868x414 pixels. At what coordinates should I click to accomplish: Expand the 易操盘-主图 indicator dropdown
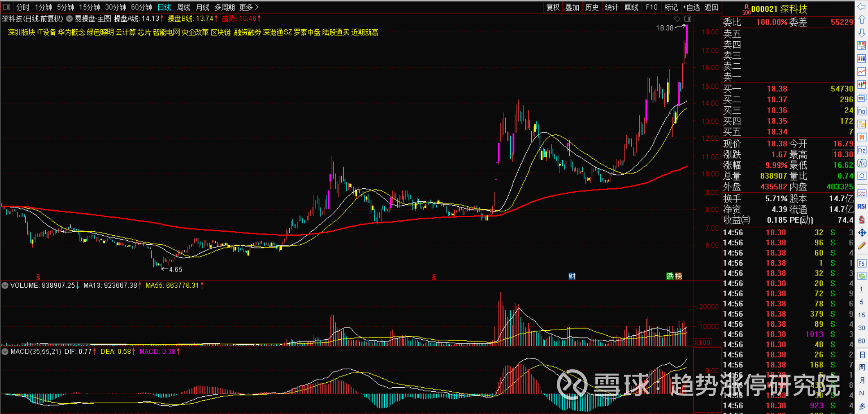pos(70,19)
